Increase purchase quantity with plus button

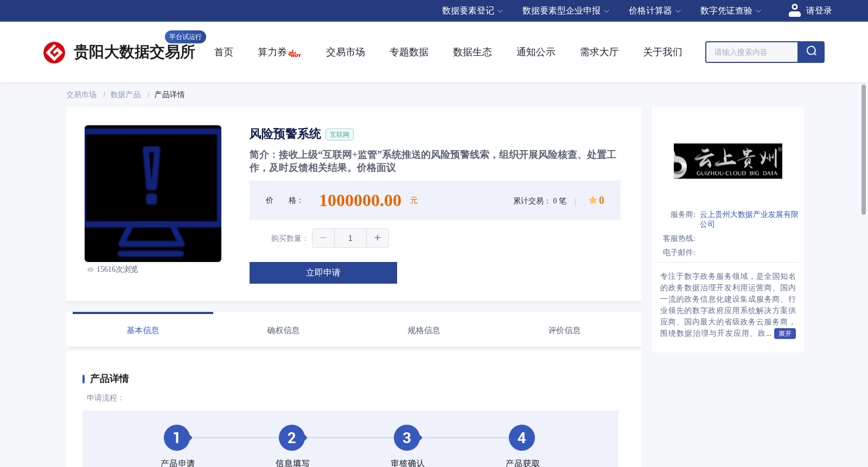(x=378, y=238)
